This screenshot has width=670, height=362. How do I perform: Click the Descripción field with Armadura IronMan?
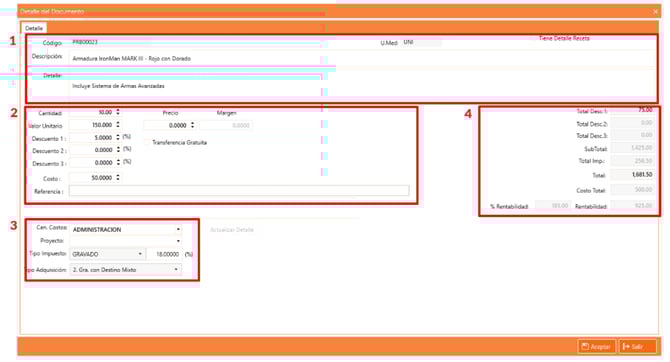[362, 59]
